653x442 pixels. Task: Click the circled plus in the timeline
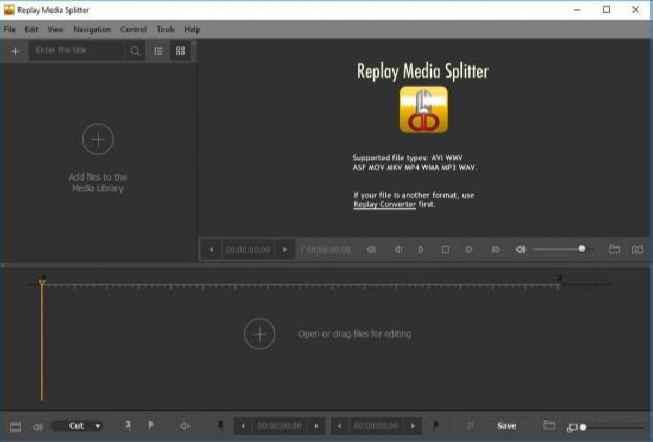259,334
